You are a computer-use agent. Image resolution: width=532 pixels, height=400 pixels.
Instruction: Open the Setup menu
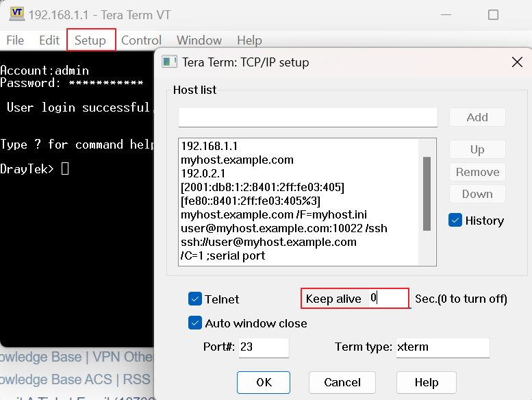pos(90,40)
